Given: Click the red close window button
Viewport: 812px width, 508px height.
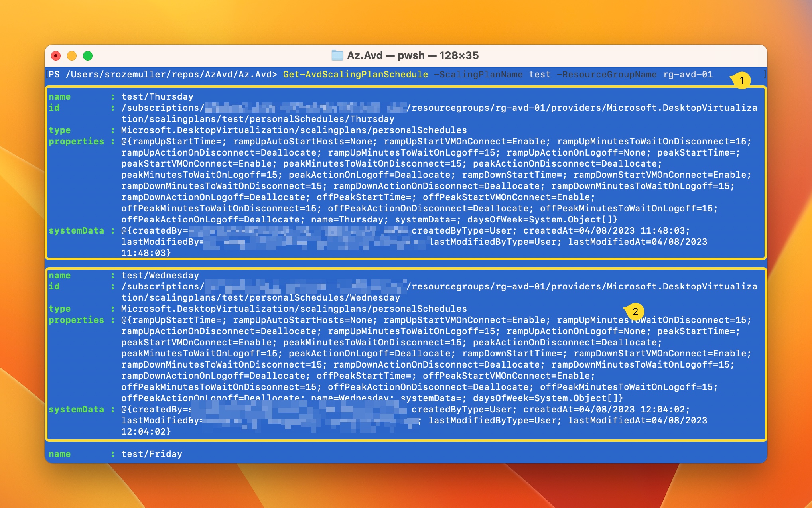Looking at the screenshot, I should pyautogui.click(x=56, y=56).
